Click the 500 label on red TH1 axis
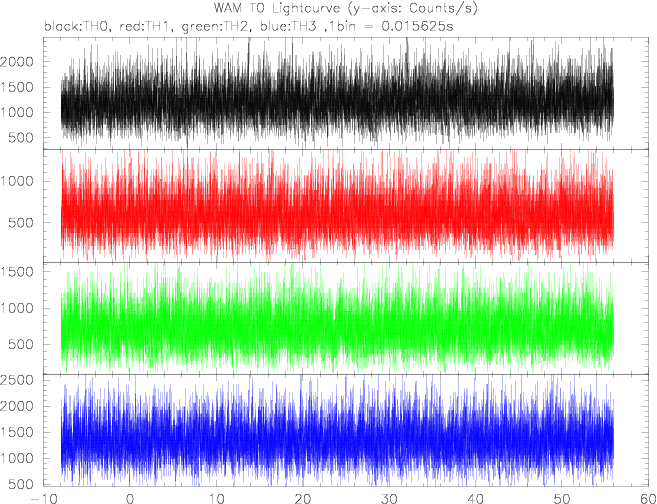The width and height of the screenshot is (657, 504). coord(21,223)
